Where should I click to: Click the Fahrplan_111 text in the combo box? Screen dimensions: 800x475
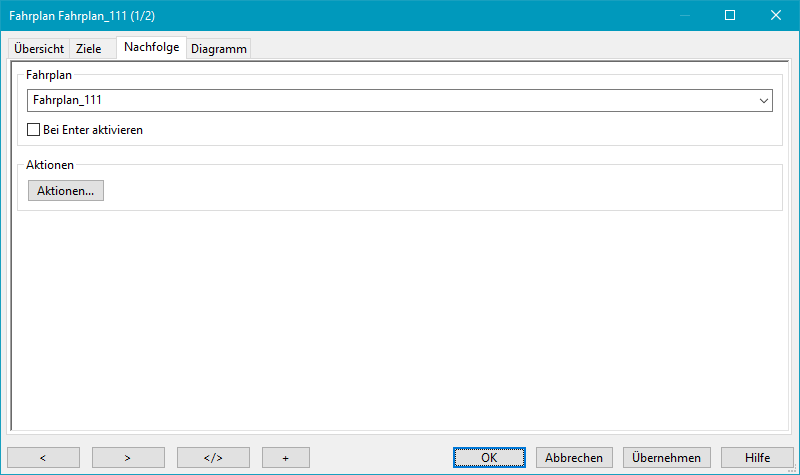68,101
